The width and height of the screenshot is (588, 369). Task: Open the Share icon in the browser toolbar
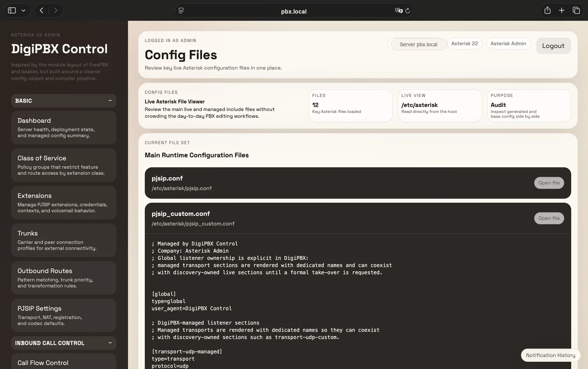pyautogui.click(x=548, y=10)
